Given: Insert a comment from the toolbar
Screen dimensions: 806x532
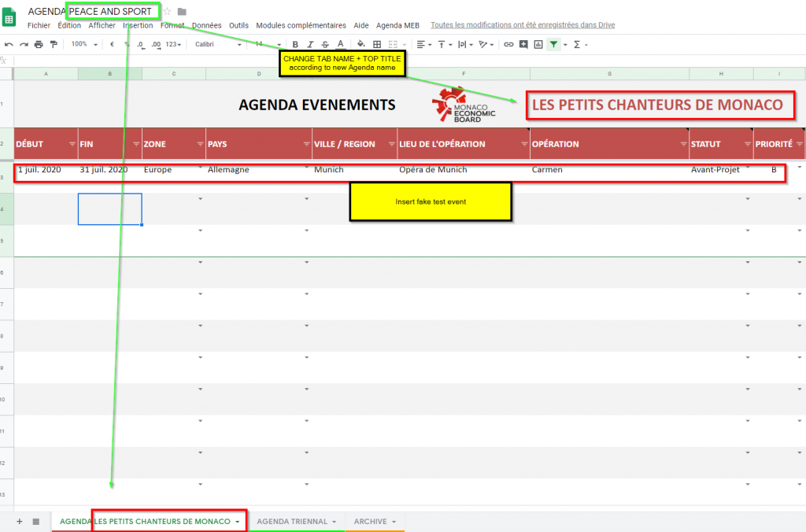Looking at the screenshot, I should 523,44.
